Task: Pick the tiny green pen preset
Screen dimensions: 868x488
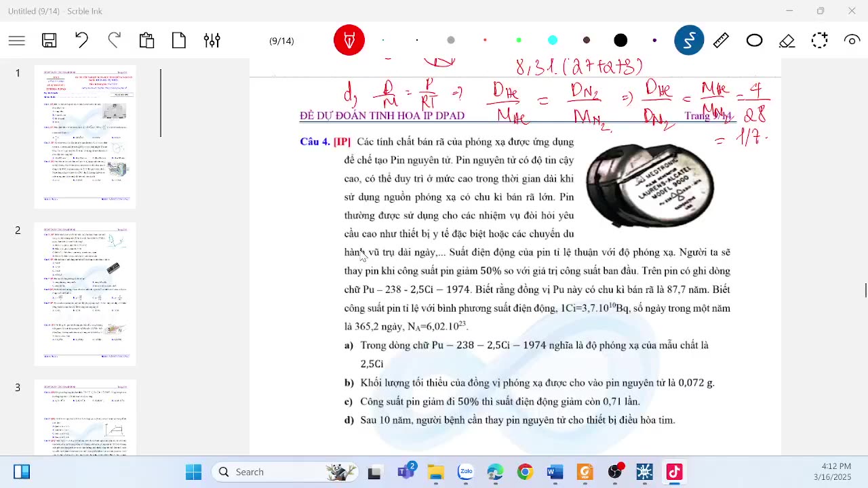Action: click(x=383, y=41)
